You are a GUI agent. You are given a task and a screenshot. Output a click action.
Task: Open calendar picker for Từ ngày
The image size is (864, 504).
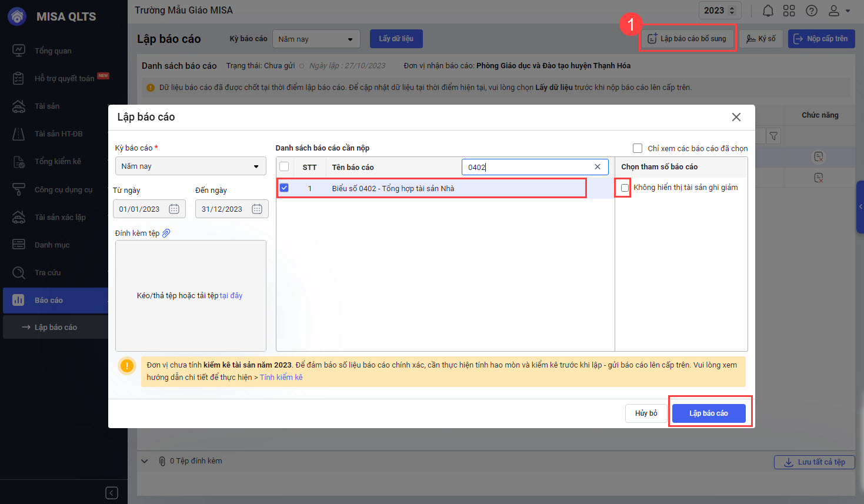pos(174,209)
